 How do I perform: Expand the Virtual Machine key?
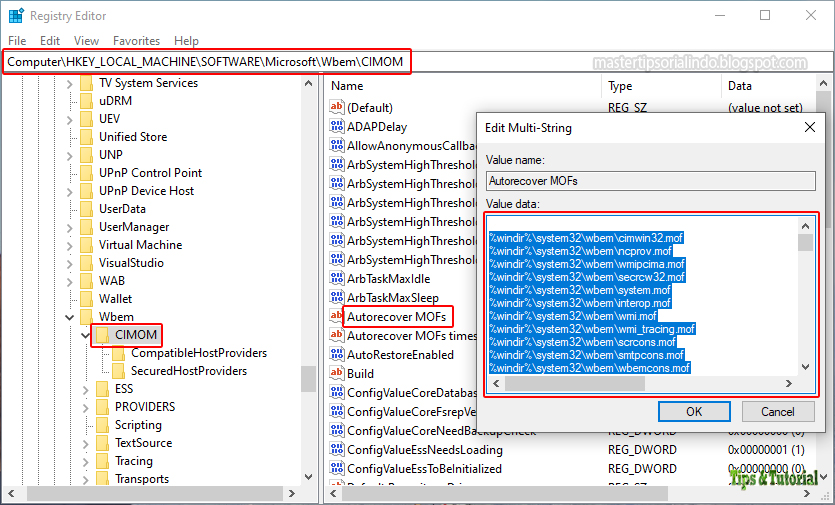(69, 246)
